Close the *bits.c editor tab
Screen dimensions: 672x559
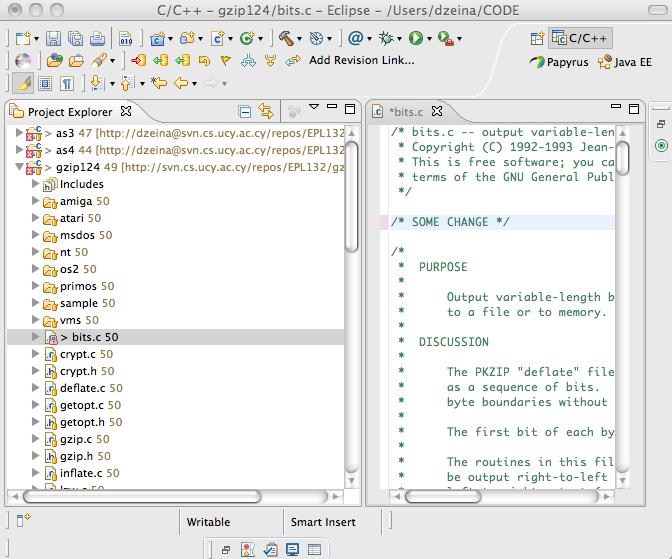pyautogui.click(x=437, y=111)
